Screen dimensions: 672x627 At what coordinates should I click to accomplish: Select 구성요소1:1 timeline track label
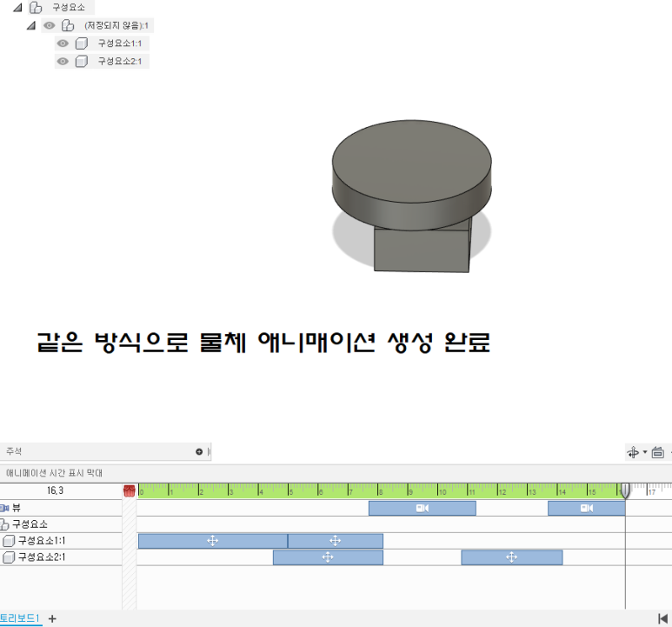point(42,541)
